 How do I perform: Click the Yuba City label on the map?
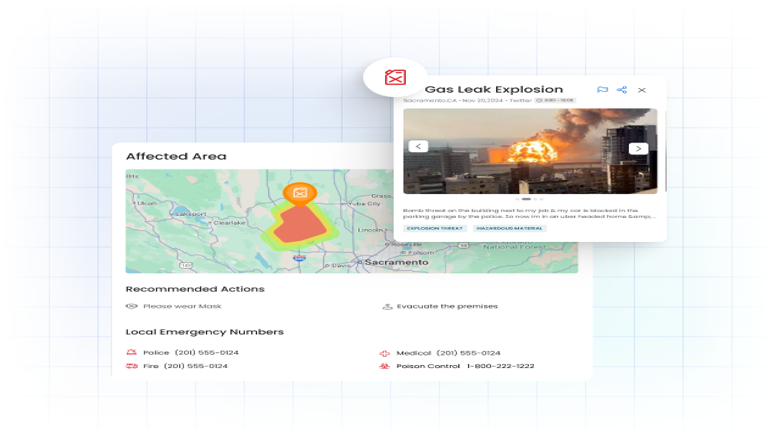[x=364, y=203]
